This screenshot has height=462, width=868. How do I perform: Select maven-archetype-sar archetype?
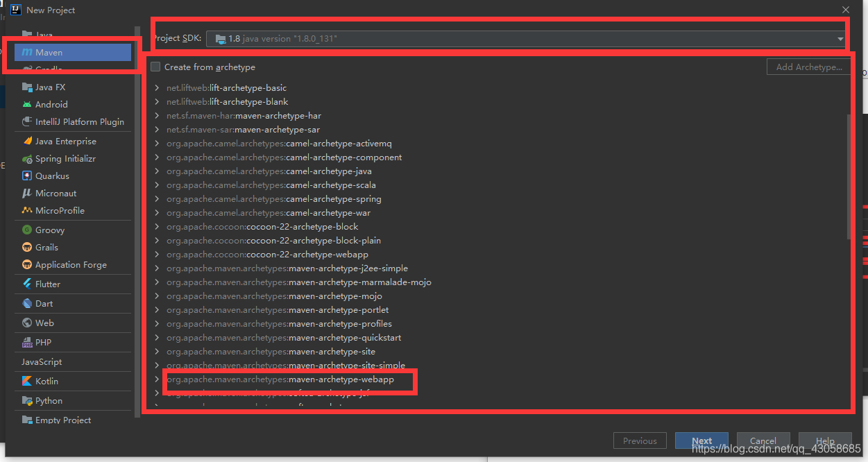[243, 130]
